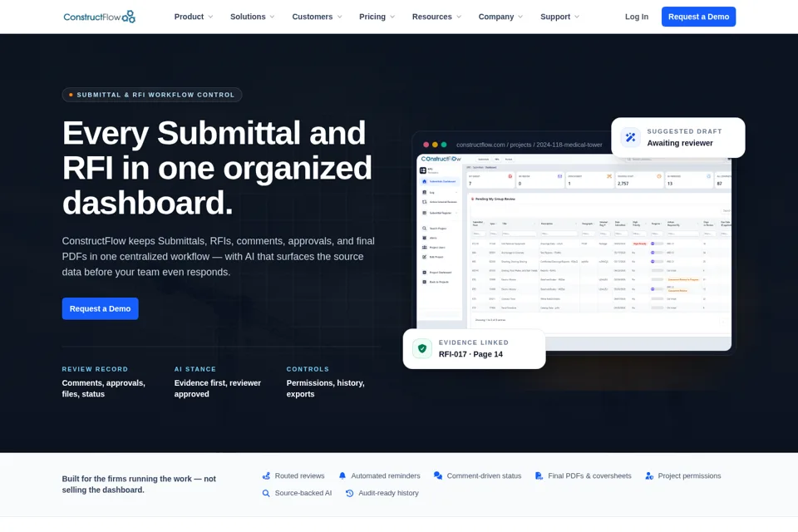Viewport: 798px width, 532px height.
Task: Click the Final PDFs document icon
Action: click(539, 476)
